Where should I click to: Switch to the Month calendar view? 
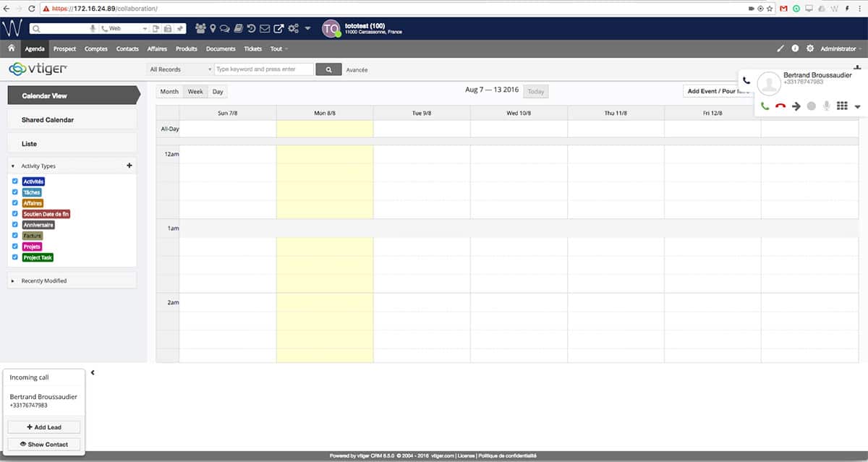[x=169, y=92]
